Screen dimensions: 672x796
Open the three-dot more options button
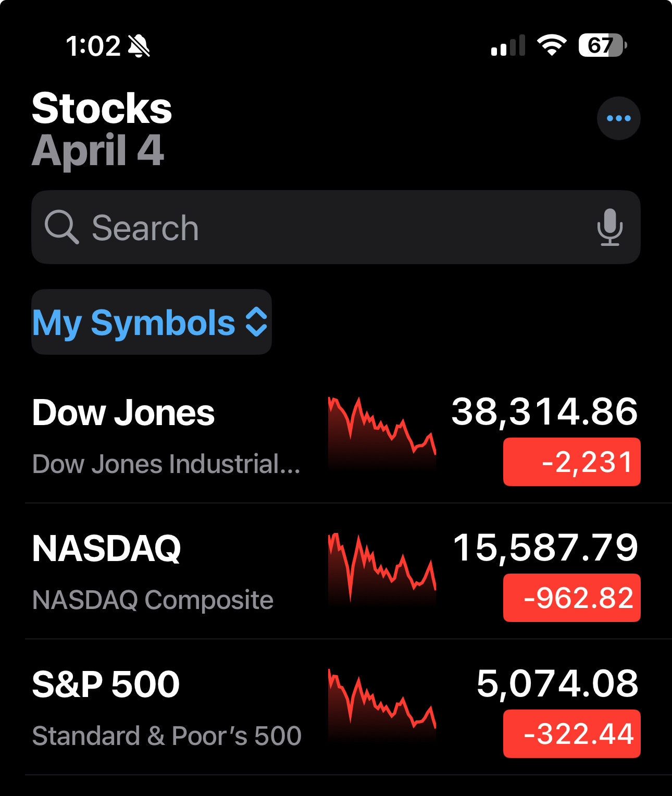tap(618, 118)
